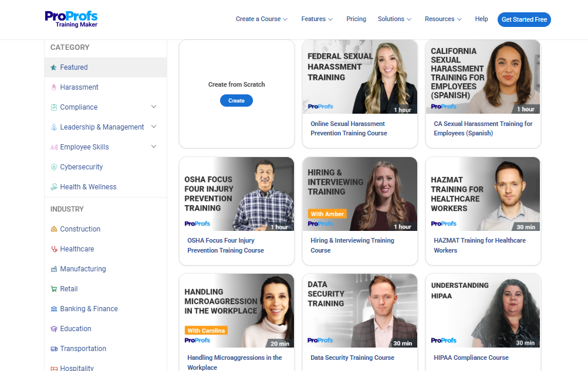Open the Features dropdown menu
The height and width of the screenshot is (371, 588).
[x=317, y=19]
